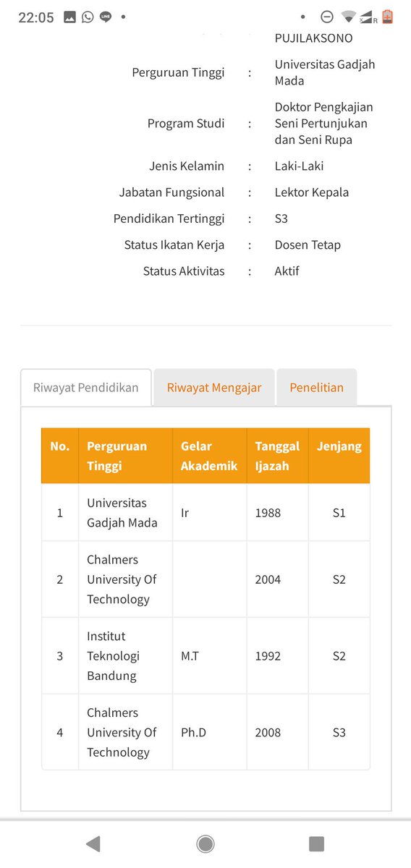
Task: Click the S1 level cell
Action: coord(339,512)
